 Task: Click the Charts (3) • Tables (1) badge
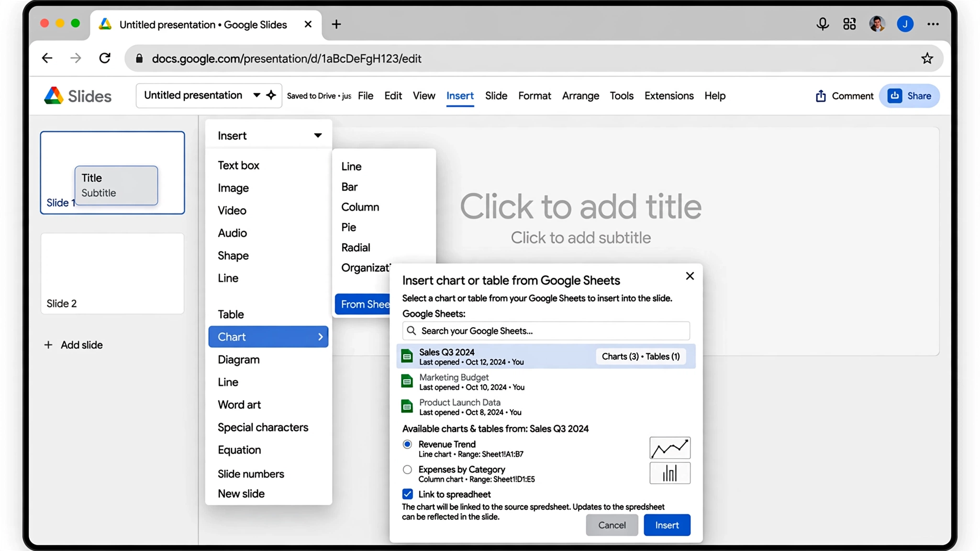tap(641, 356)
